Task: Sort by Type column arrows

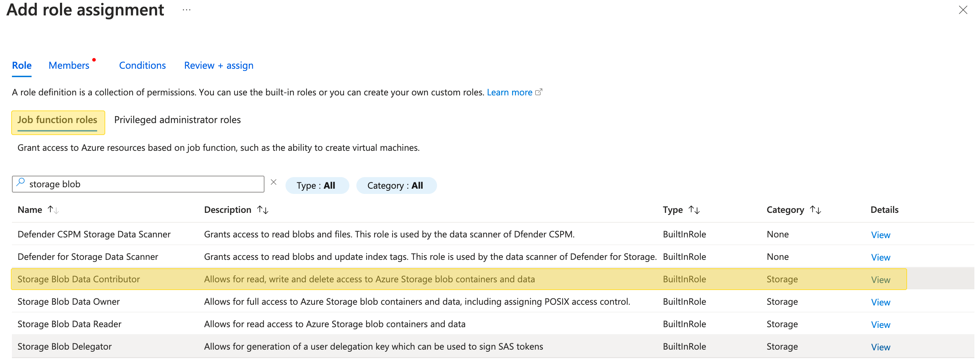Action: (x=694, y=210)
